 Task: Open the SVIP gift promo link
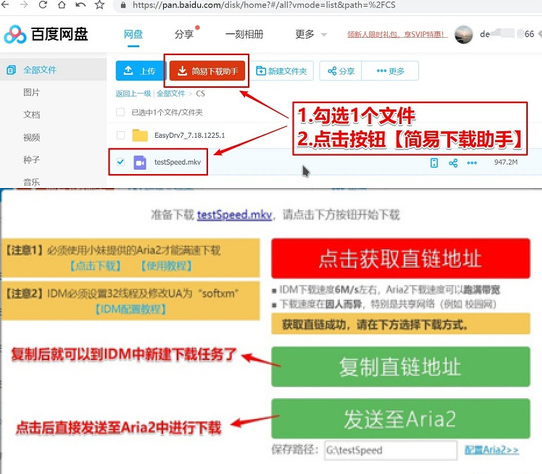[x=397, y=34]
